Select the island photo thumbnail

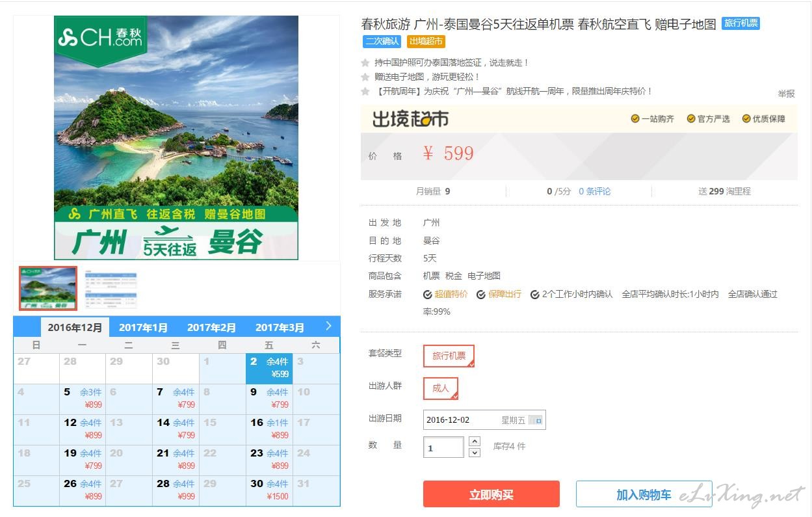pos(48,288)
